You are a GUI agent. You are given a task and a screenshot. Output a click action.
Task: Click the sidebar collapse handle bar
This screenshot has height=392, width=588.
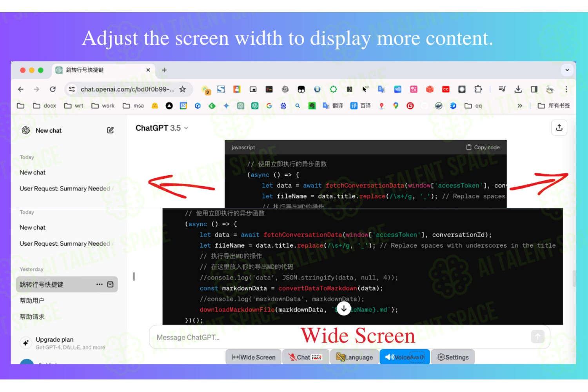click(134, 276)
